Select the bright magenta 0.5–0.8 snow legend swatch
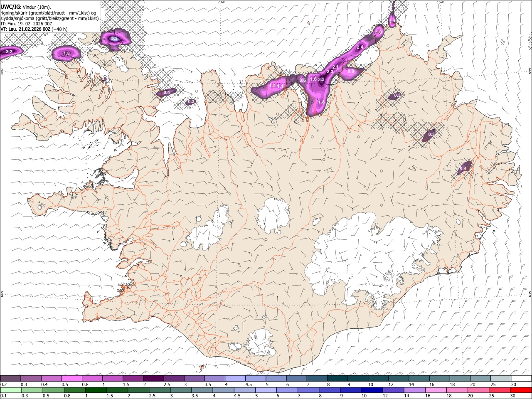 click(71, 378)
